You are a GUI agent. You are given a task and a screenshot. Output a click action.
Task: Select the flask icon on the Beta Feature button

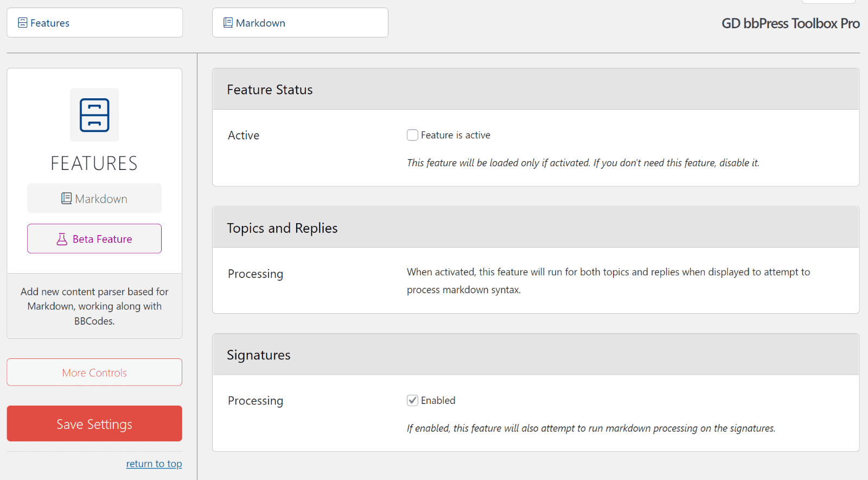click(x=62, y=238)
